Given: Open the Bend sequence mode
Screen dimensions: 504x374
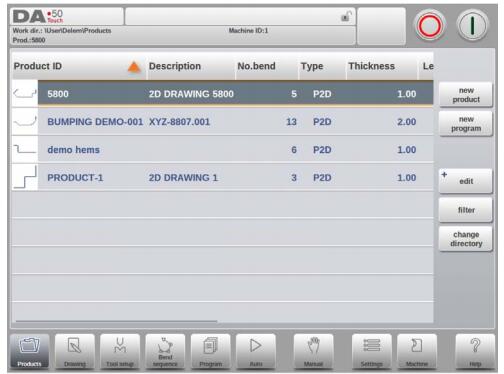Looking at the screenshot, I should [165, 352].
